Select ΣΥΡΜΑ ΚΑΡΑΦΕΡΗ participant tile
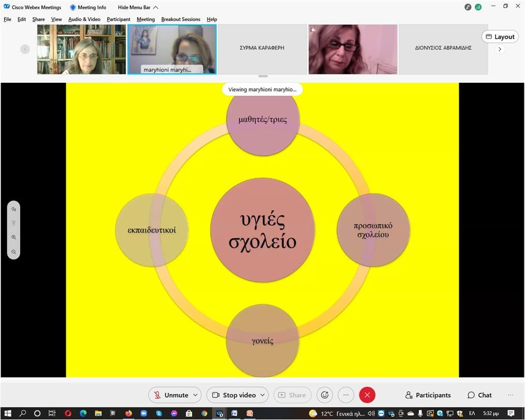 (x=262, y=49)
